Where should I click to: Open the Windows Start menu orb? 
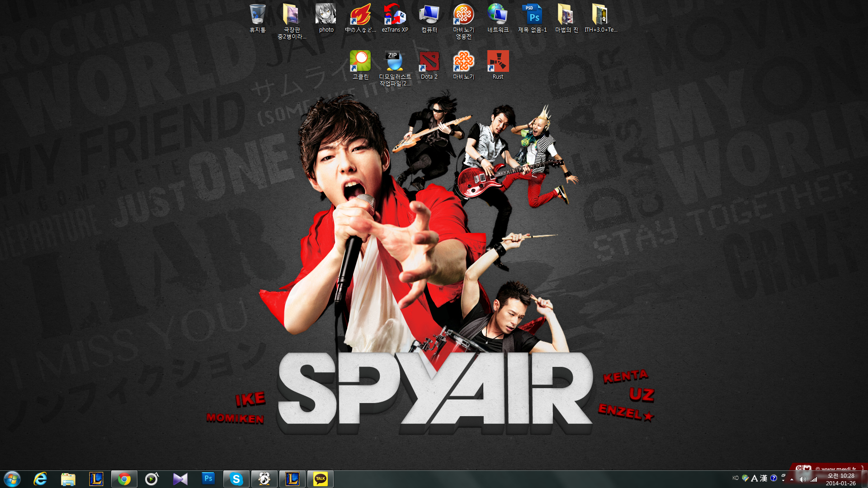point(12,479)
